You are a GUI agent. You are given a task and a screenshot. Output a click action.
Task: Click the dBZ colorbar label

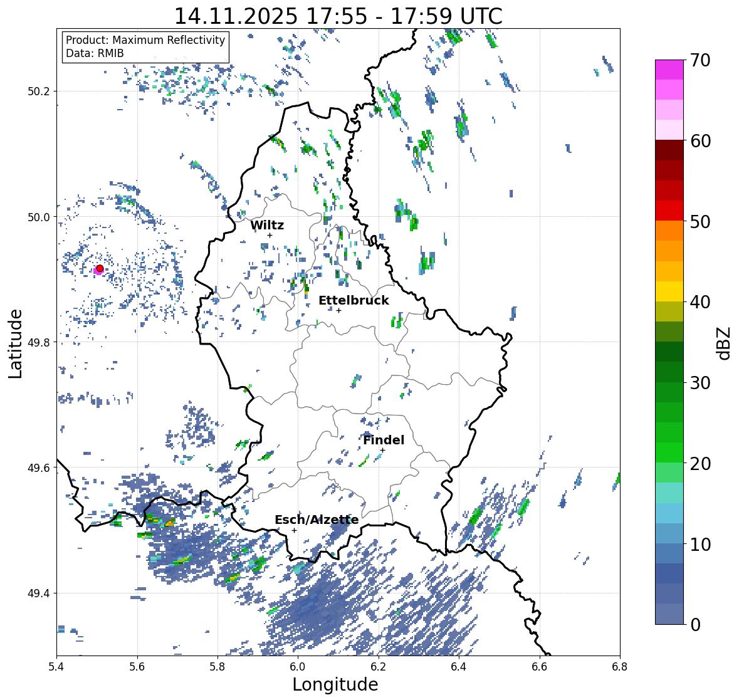725,343
